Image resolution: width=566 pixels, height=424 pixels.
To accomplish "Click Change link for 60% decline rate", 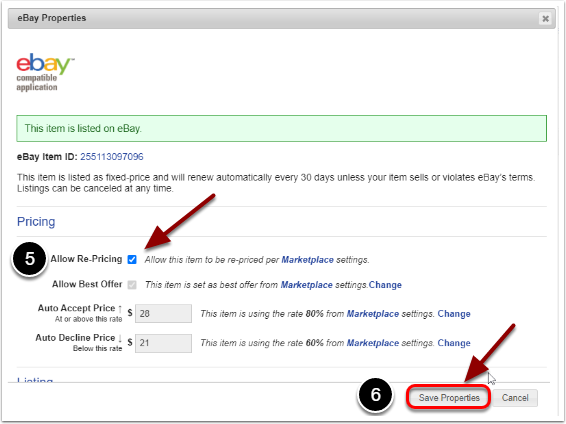I will [x=454, y=343].
